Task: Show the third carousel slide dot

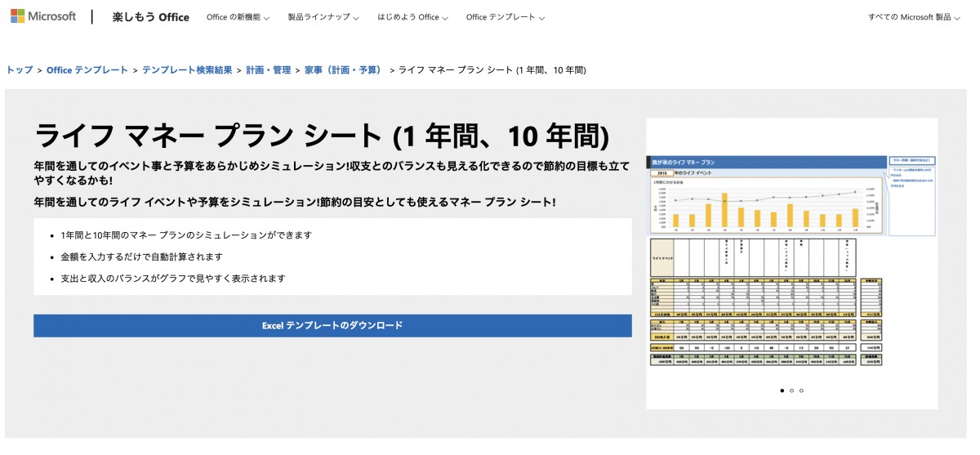Action: click(x=802, y=390)
